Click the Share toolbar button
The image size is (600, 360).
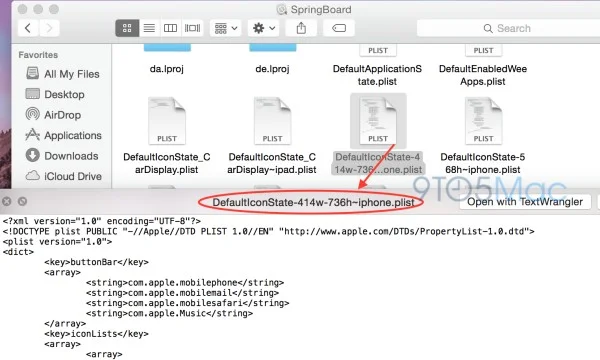click(x=301, y=28)
